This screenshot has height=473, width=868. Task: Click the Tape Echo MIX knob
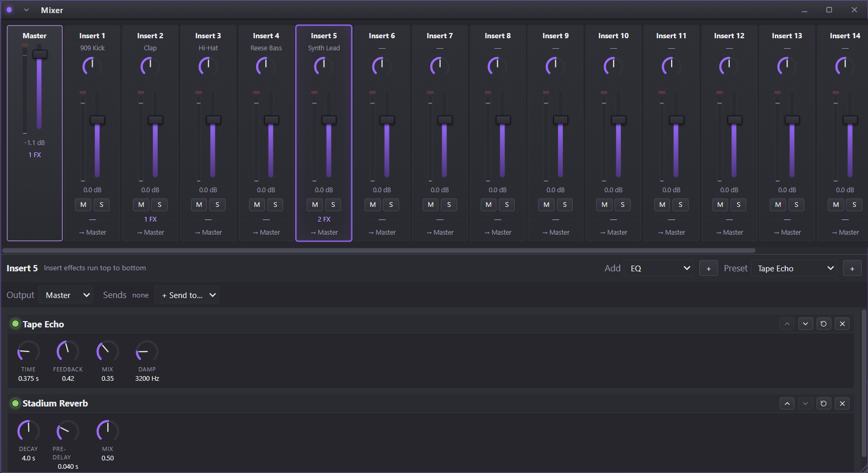pyautogui.click(x=107, y=351)
